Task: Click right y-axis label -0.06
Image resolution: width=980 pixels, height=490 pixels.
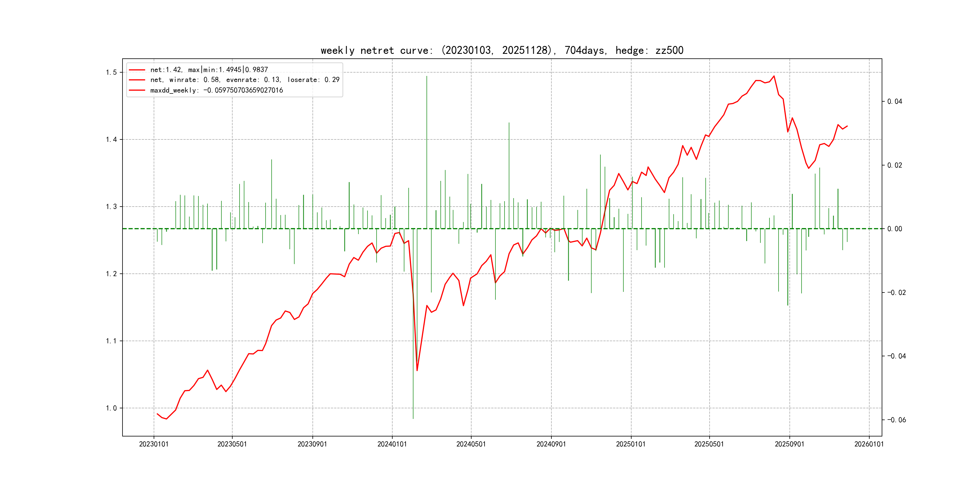Action: (x=896, y=420)
